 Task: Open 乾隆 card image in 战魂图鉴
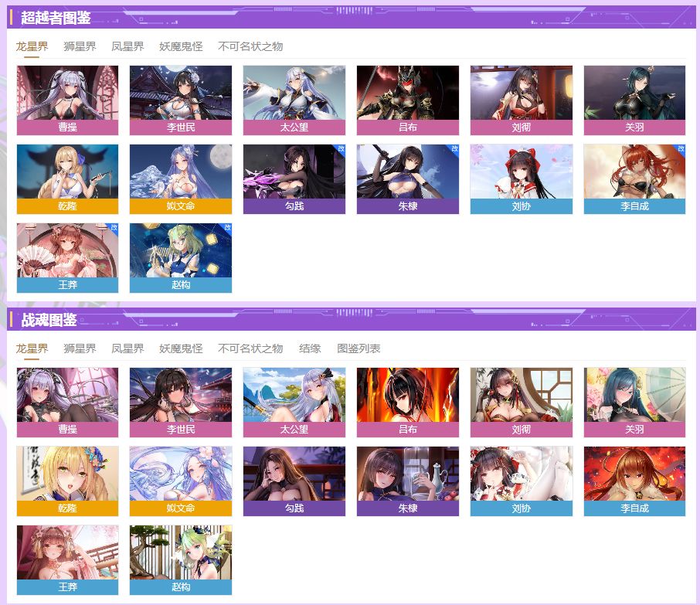point(67,474)
